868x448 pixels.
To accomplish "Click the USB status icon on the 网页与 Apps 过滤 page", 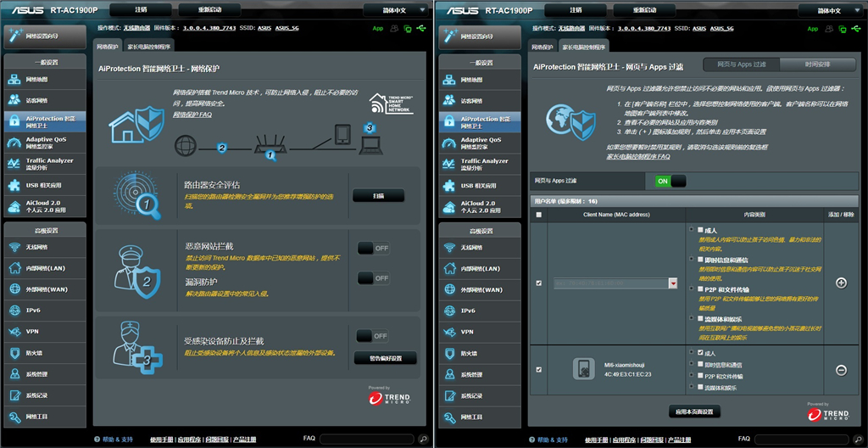I will (858, 28).
